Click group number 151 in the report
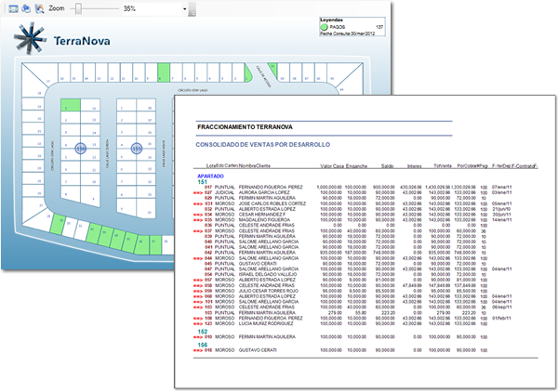The image size is (558, 392). click(202, 182)
